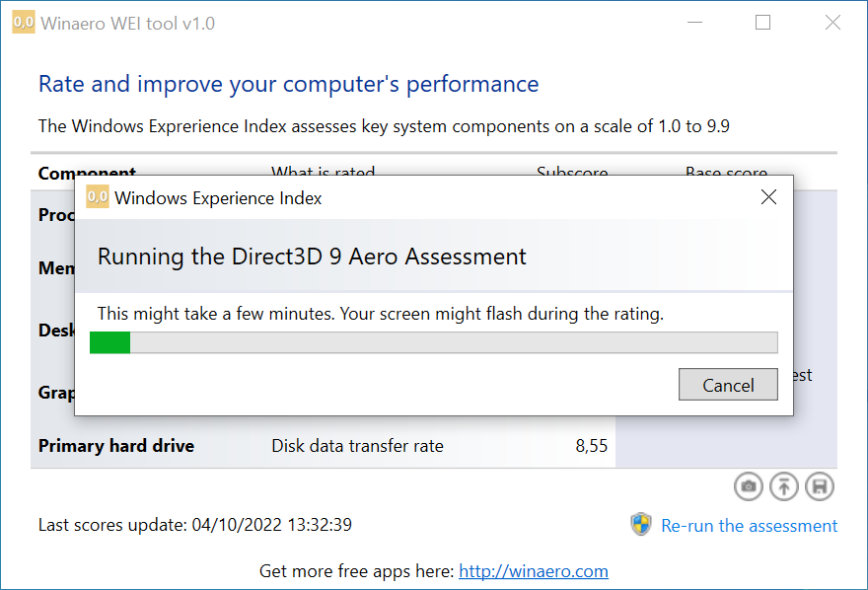Save scores with the floppy disk icon

click(x=820, y=486)
